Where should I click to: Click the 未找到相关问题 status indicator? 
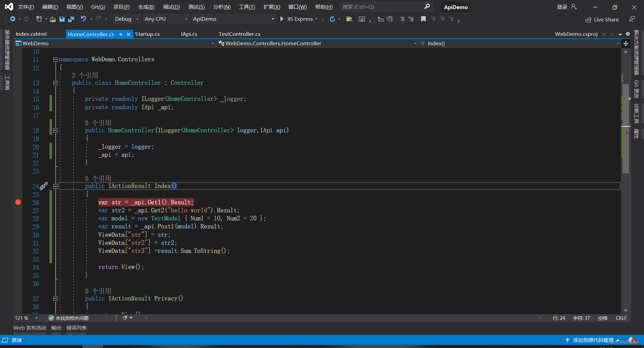click(69, 318)
